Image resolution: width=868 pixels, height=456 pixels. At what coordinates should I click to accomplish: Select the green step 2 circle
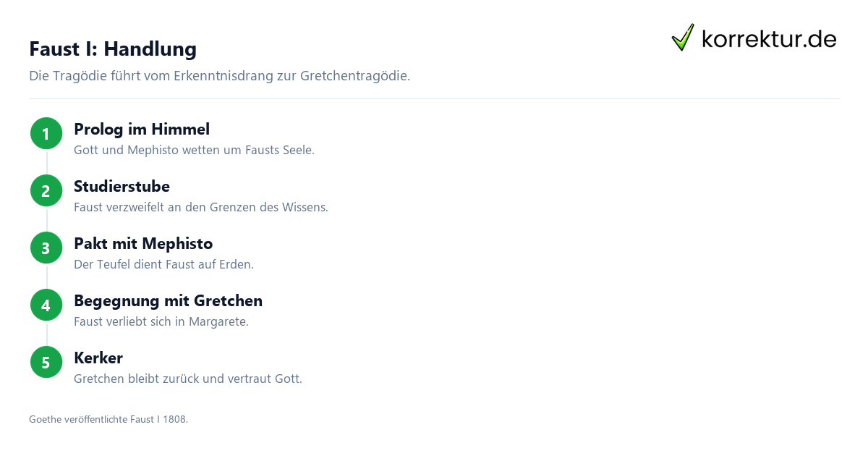pos(46,190)
